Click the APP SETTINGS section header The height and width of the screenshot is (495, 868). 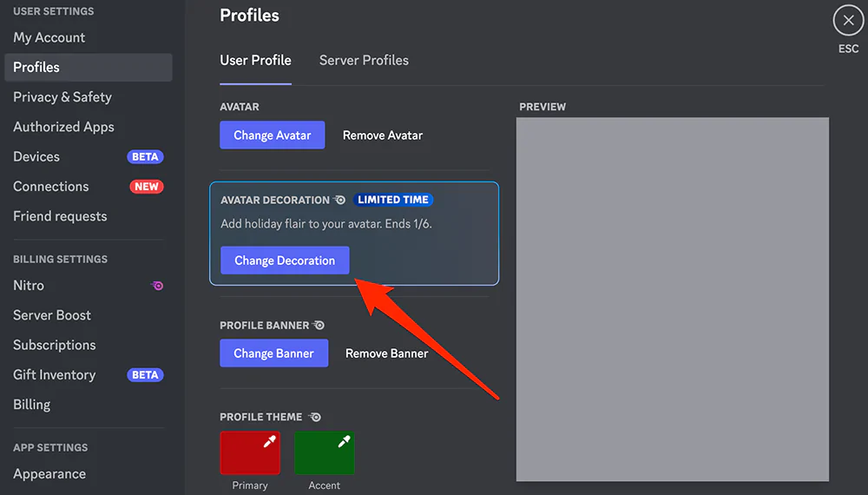point(50,447)
